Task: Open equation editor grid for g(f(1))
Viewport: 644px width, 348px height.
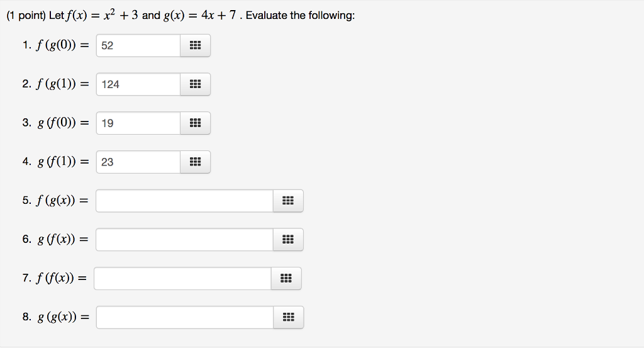Action: (x=195, y=162)
